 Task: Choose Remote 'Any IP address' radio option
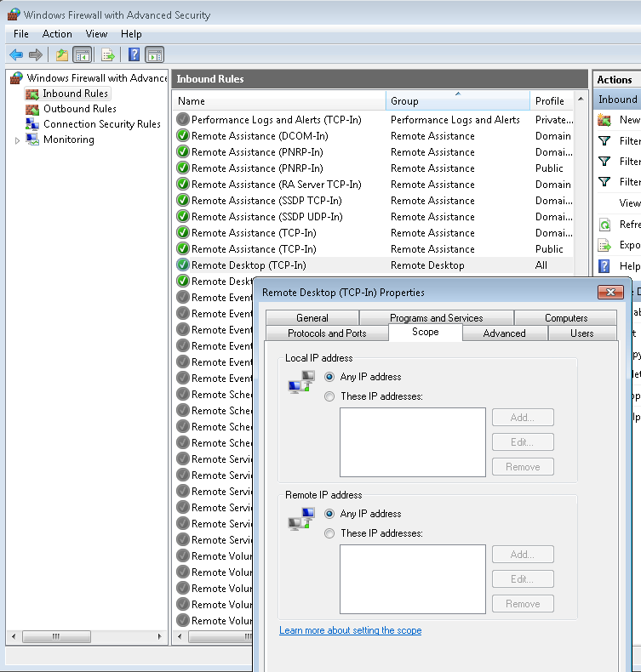329,514
